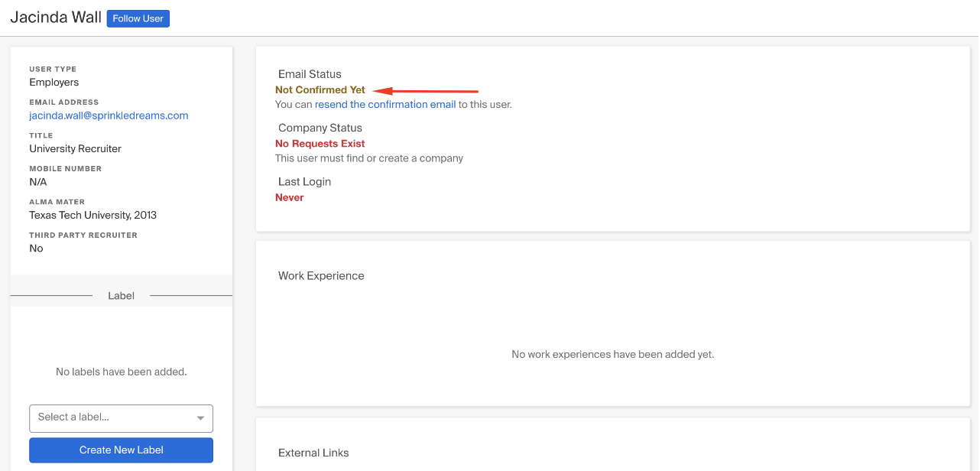Click the Company Status heading
Image resolution: width=980 pixels, height=471 pixels.
(320, 128)
